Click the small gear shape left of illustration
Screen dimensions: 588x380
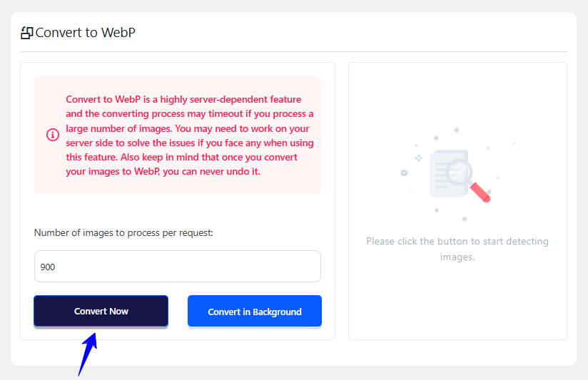(404, 173)
